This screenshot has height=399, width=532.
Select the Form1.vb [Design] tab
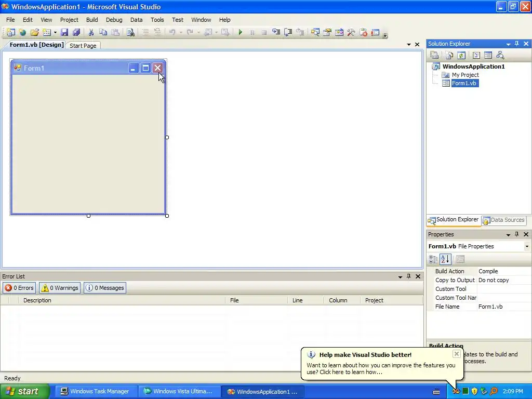tap(36, 45)
